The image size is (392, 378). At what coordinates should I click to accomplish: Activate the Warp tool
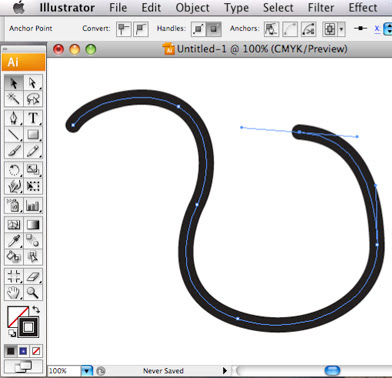[x=14, y=186]
